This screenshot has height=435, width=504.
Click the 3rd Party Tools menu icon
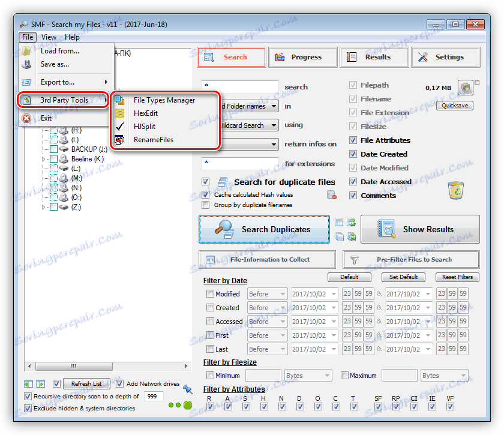pos(26,100)
